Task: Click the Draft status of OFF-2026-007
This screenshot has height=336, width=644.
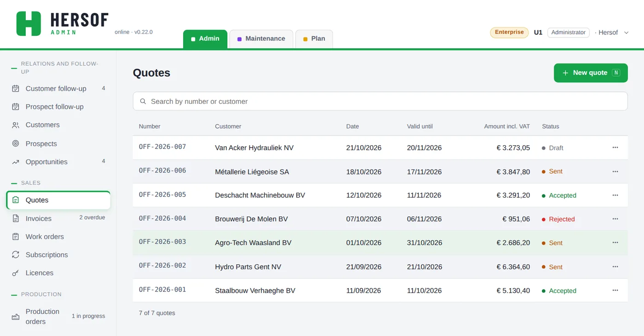Action: [x=552, y=148]
